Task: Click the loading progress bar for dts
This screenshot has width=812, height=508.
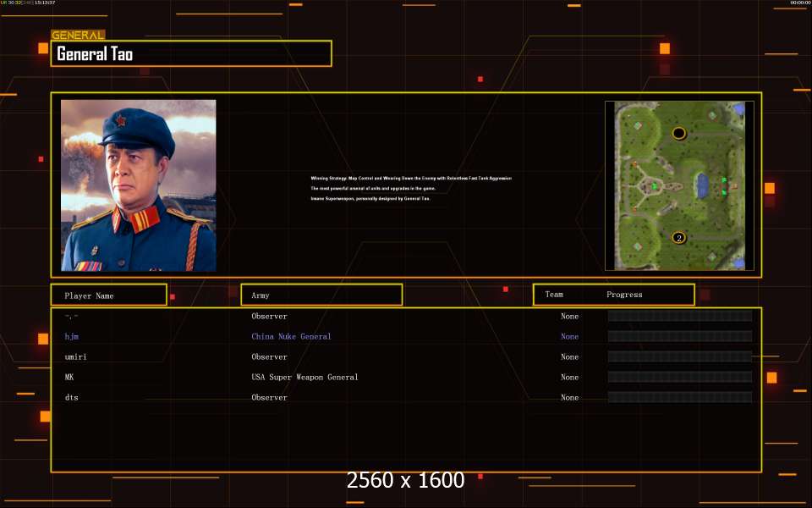Action: pyautogui.click(x=680, y=397)
